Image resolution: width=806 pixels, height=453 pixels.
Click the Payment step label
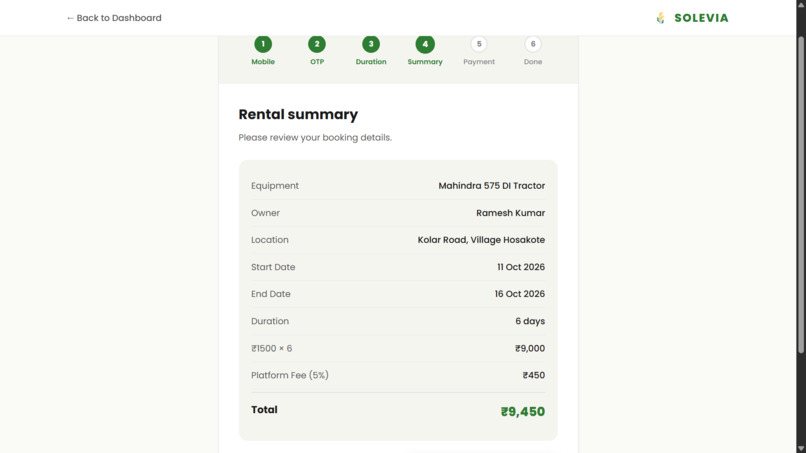click(479, 62)
